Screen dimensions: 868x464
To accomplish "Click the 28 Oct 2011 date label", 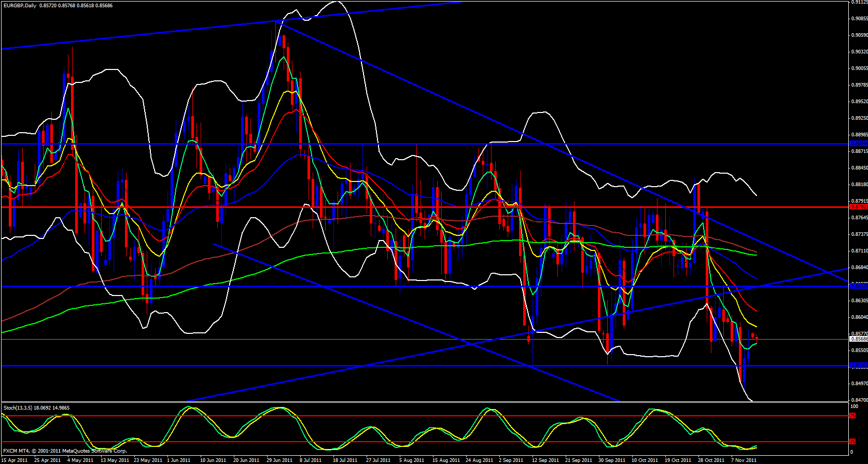I will pos(710,460).
